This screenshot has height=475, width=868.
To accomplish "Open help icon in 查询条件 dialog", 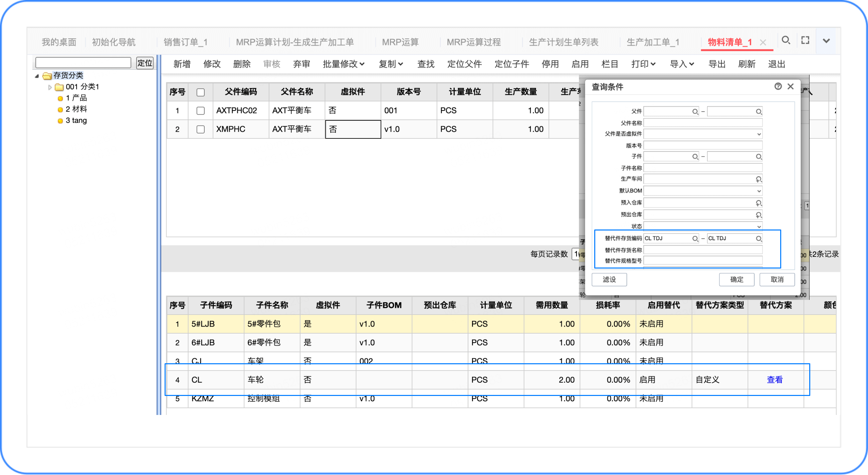I will [x=778, y=86].
